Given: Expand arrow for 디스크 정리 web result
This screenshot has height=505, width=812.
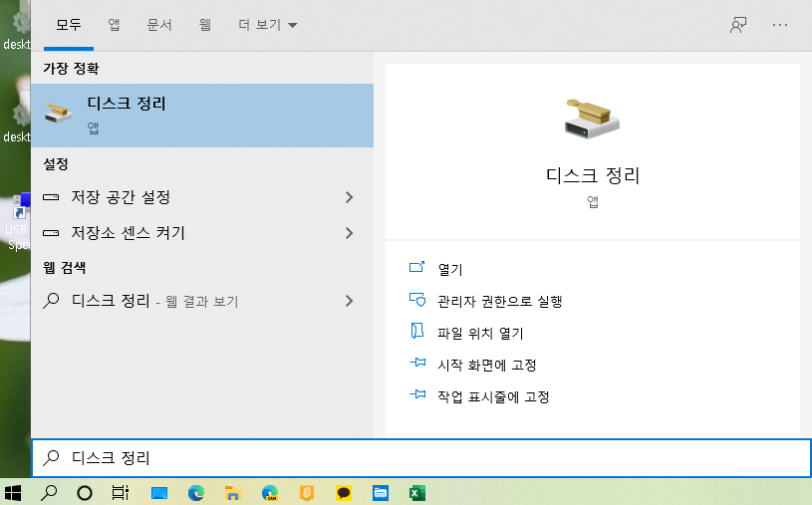Looking at the screenshot, I should click(349, 301).
